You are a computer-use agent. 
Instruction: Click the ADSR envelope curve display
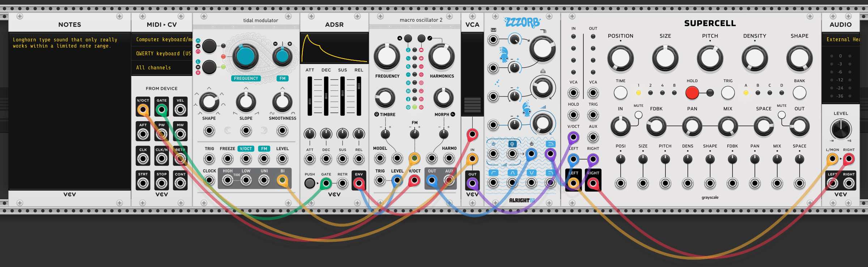point(334,48)
